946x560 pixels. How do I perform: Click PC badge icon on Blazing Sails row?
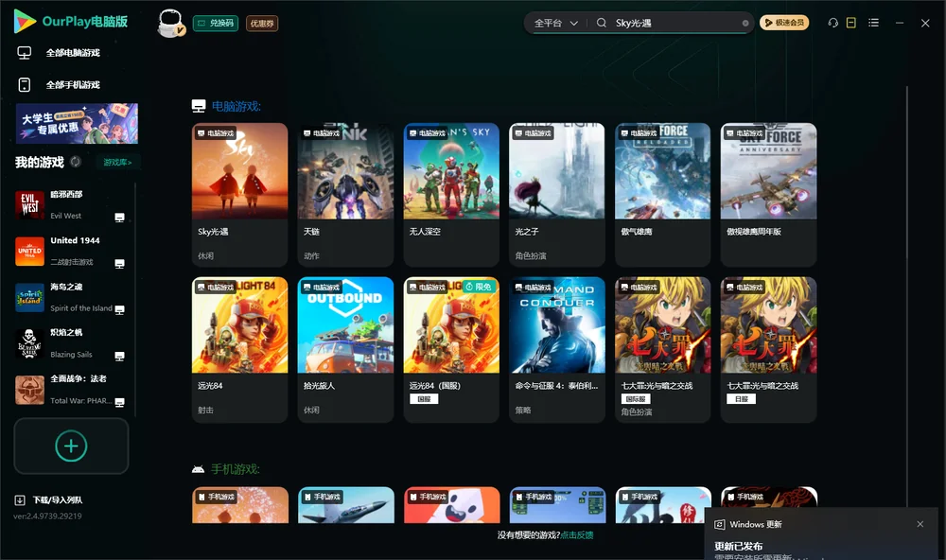pyautogui.click(x=119, y=356)
